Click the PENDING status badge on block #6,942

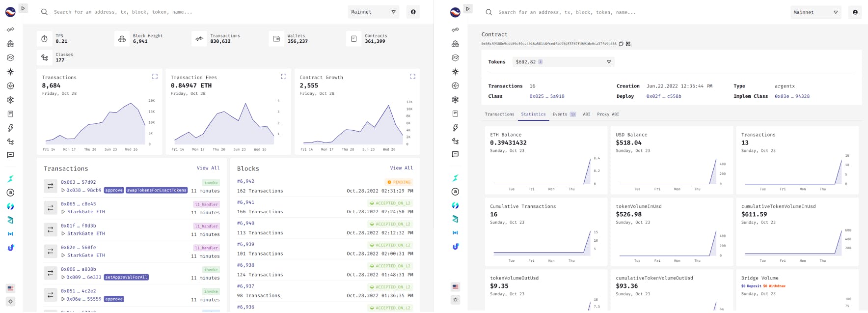(x=399, y=182)
